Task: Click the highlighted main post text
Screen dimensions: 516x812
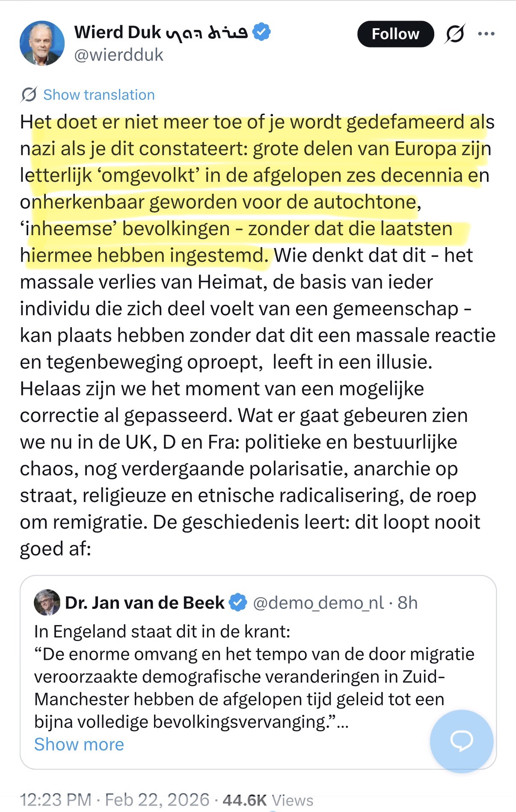Action: 257,188
